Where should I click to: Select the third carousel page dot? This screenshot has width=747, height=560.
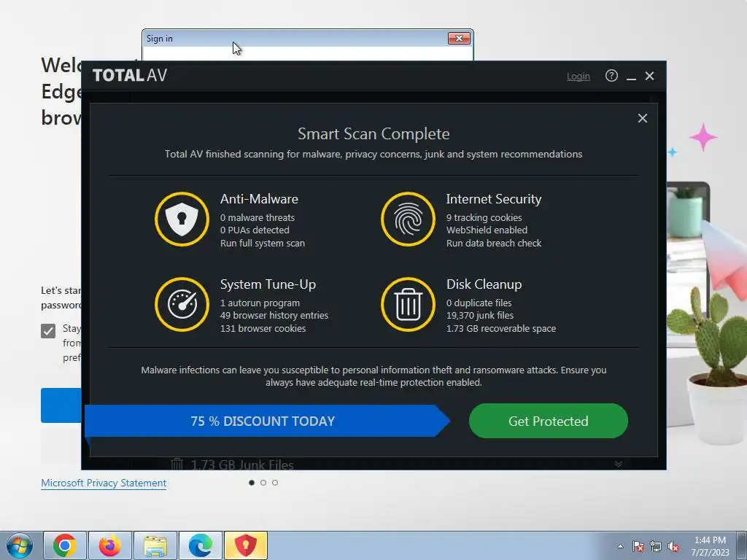coord(275,483)
